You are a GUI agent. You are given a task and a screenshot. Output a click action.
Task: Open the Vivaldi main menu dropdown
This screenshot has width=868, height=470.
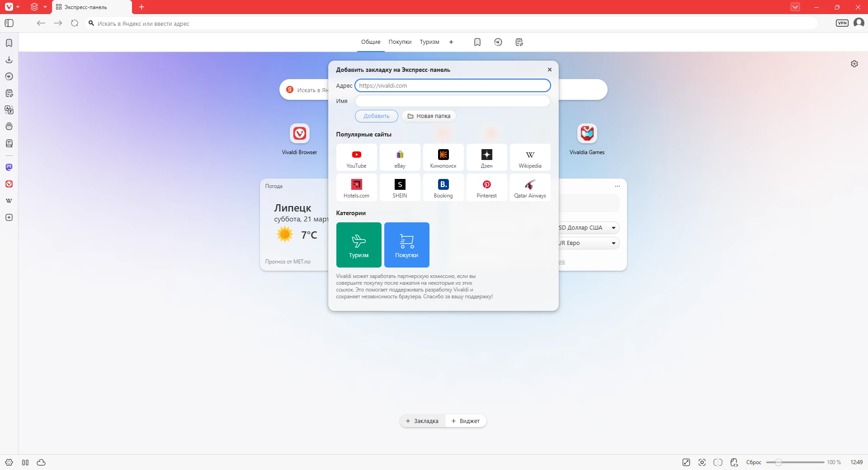click(x=12, y=7)
